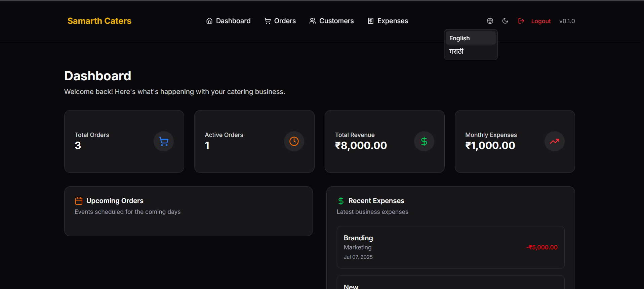
Task: Click the calendar icon next to Upcoming Orders
Action: click(x=79, y=200)
